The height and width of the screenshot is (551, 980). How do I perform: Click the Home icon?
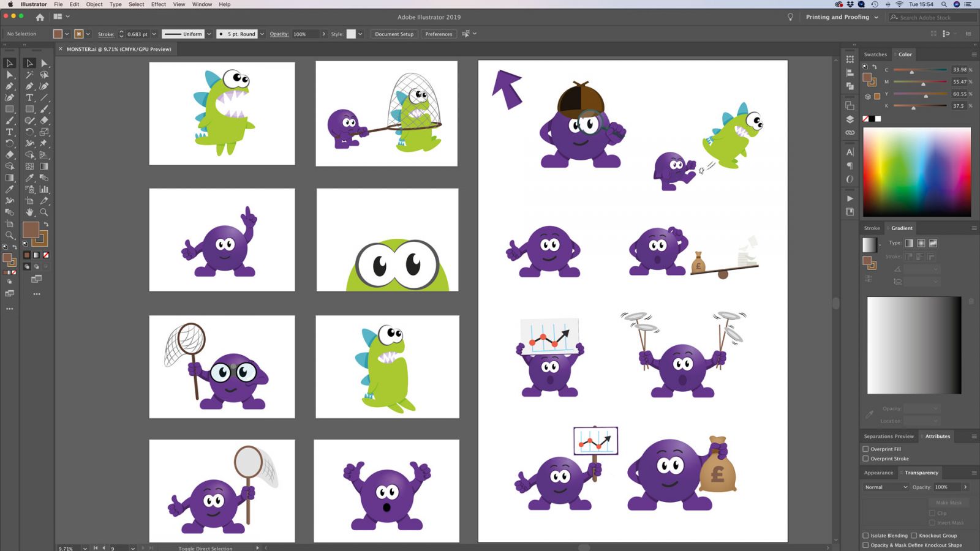(x=40, y=17)
